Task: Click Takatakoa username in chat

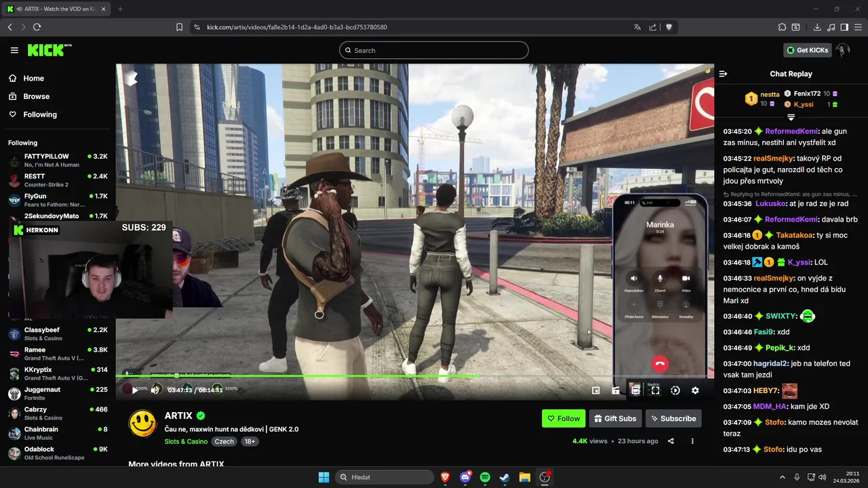Action: [795, 235]
